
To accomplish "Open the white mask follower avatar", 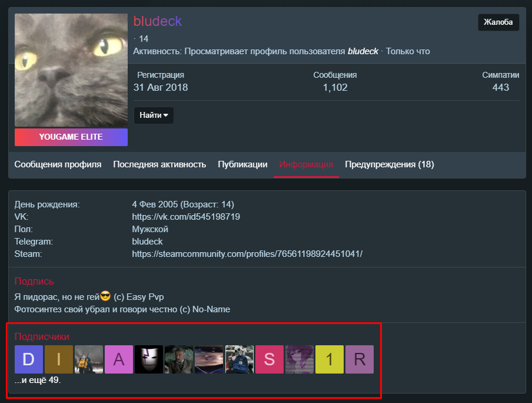I will 149,359.
